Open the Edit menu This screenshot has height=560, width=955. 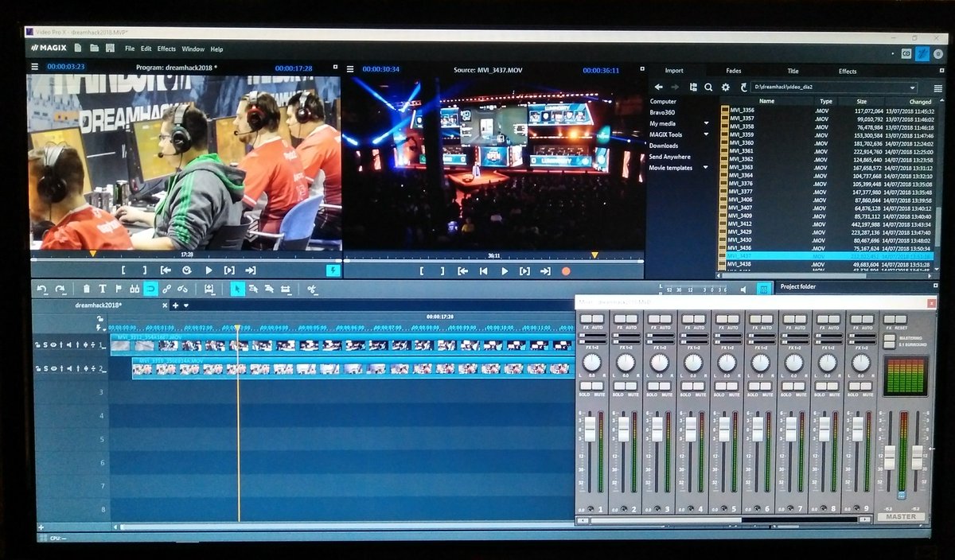[x=146, y=49]
